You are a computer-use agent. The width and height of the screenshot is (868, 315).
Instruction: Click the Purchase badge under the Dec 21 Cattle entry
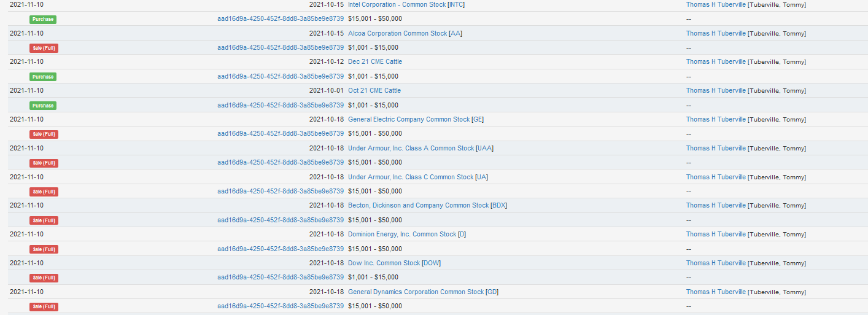(x=43, y=77)
